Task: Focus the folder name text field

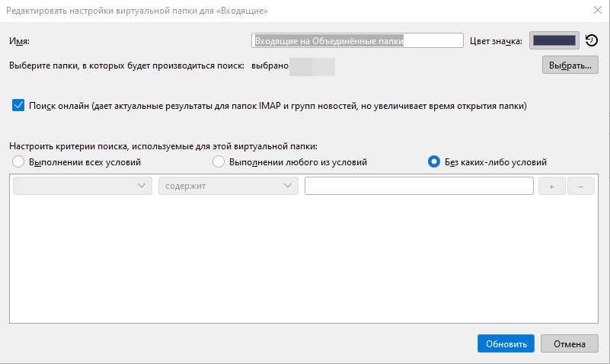Action: [x=357, y=41]
